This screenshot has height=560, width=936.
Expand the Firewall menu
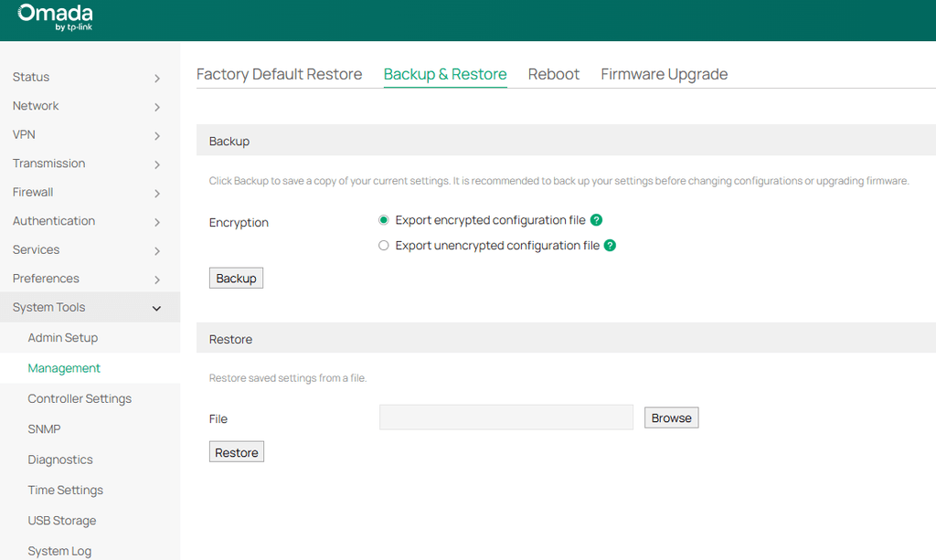tap(90, 192)
